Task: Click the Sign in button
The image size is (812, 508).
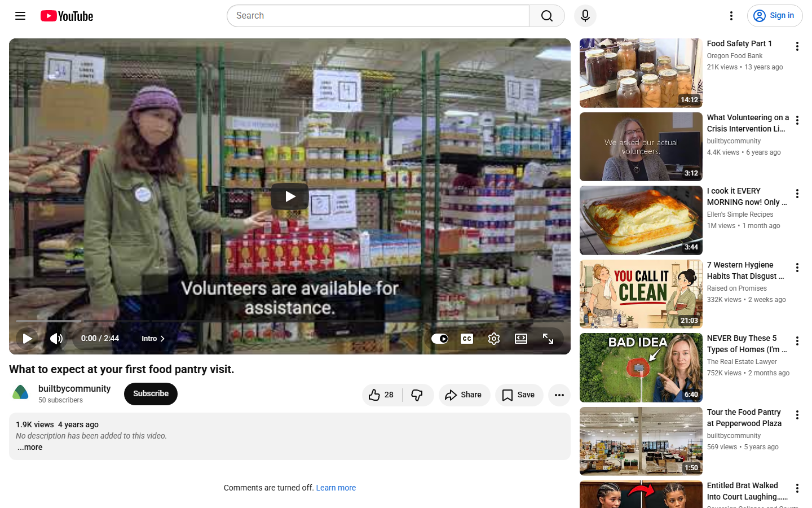Action: (775, 16)
